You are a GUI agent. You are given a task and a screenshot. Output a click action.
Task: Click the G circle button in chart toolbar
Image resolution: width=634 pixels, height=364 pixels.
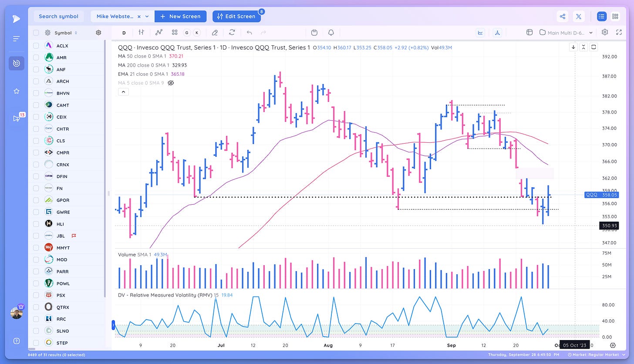tap(187, 32)
